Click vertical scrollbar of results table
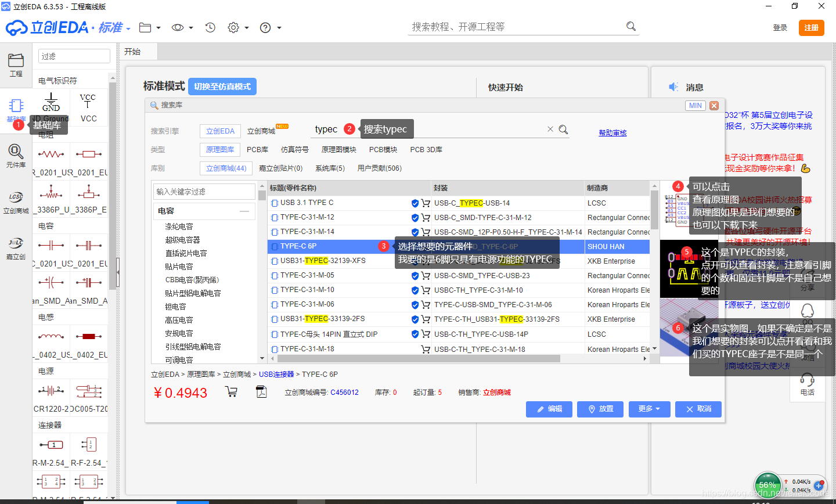Screen dimensions: 836x504 655,210
